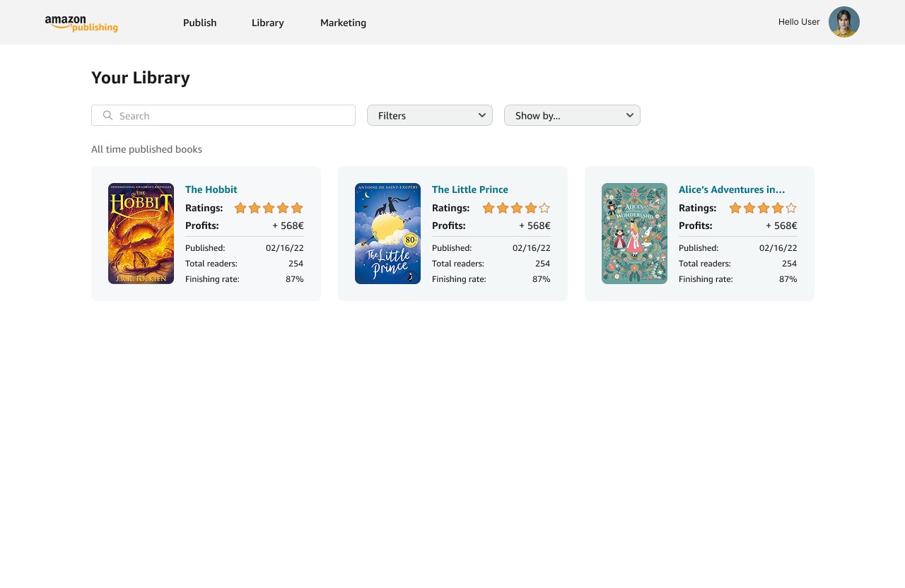The image size is (905, 588).
Task: Click The Hobbit published date 02/16/22
Action: (285, 248)
